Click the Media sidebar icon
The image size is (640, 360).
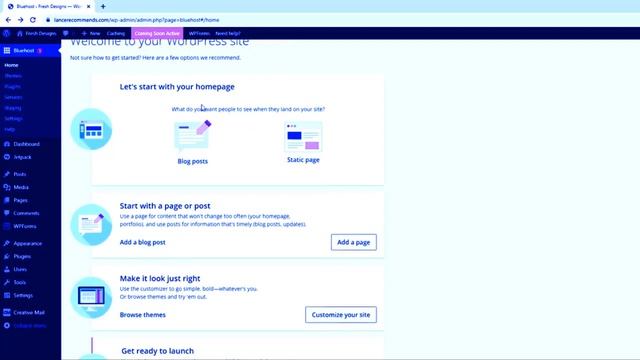(7, 187)
